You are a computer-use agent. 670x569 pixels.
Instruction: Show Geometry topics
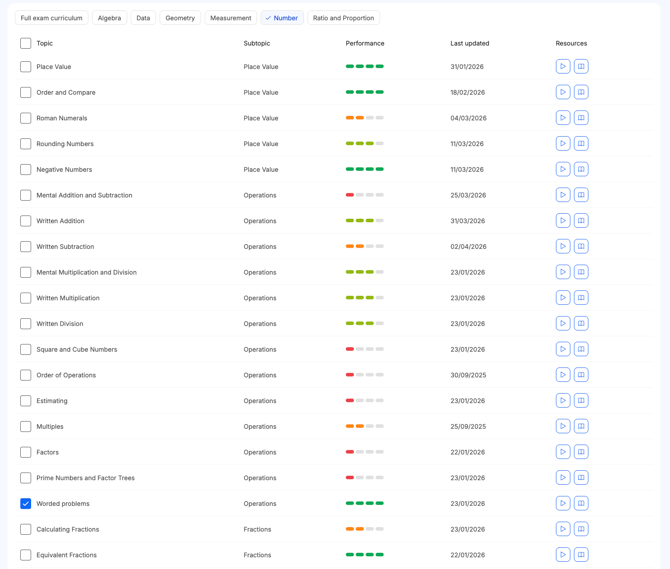click(x=180, y=18)
